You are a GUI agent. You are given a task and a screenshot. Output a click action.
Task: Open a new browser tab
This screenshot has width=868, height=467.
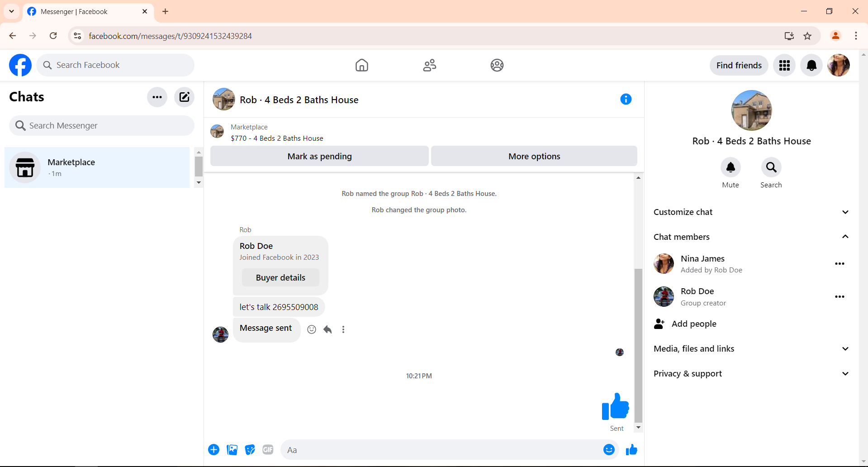[166, 12]
